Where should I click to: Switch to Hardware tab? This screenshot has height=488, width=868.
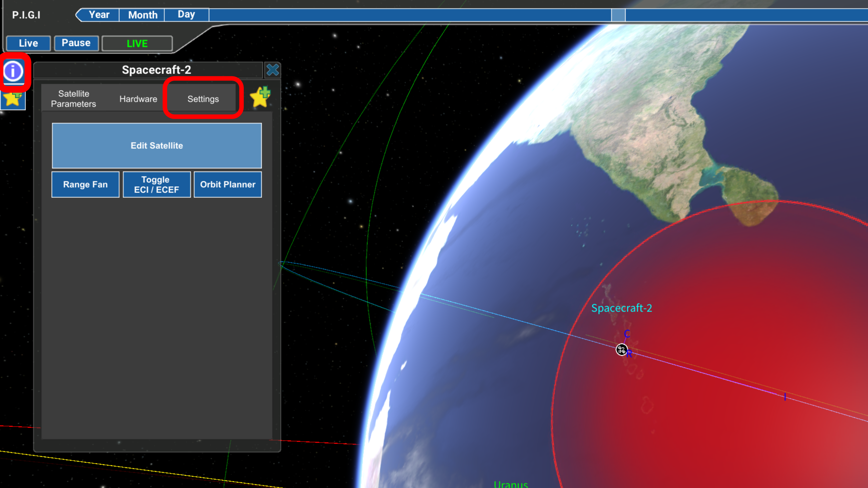[x=138, y=99]
